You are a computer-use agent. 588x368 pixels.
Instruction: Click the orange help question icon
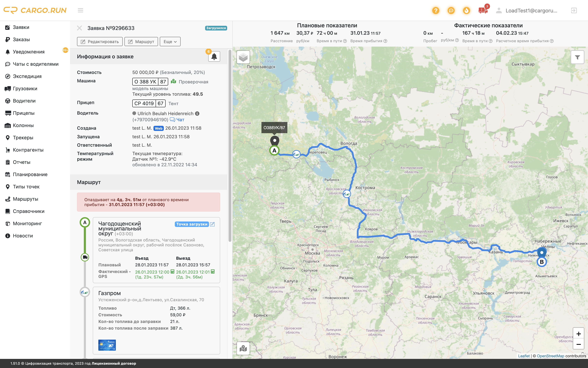tap(436, 11)
